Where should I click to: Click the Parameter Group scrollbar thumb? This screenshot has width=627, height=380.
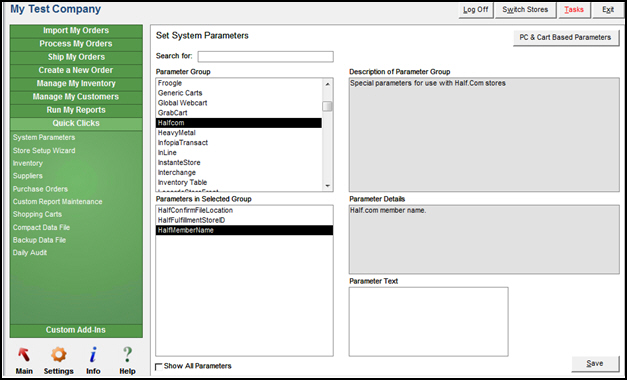pos(327,106)
